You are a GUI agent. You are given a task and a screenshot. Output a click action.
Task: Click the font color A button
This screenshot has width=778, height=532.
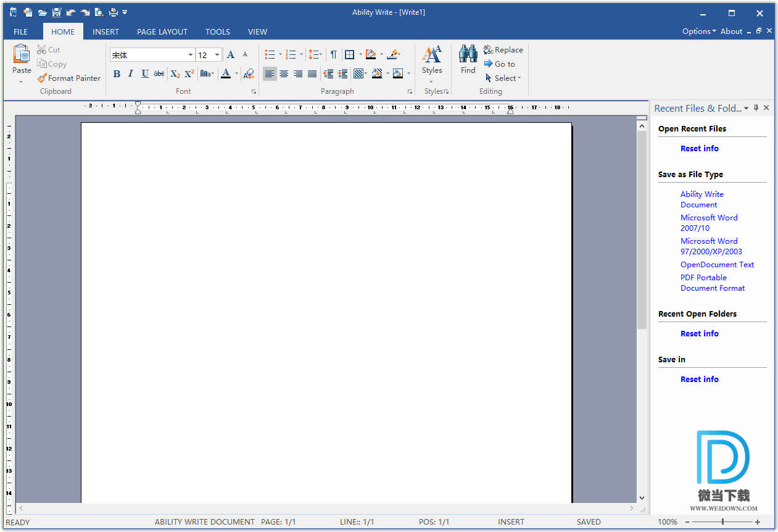(226, 74)
